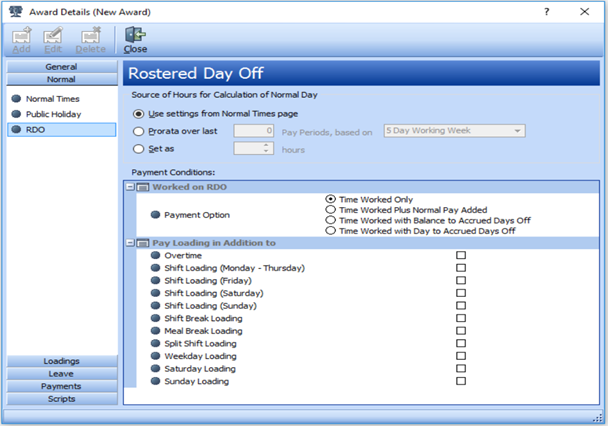Open the Payments section tab
Viewport: 608px width, 426px height.
point(62,386)
